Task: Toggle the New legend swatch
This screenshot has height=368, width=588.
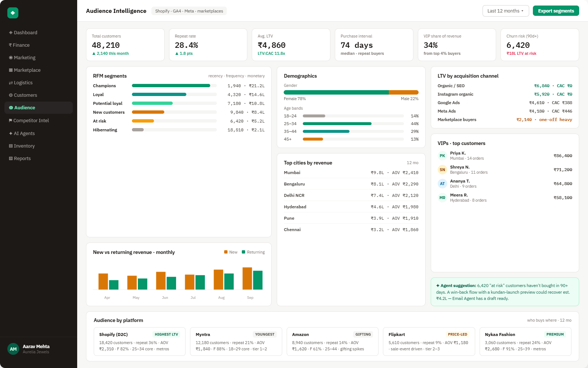Action: [x=226, y=252]
